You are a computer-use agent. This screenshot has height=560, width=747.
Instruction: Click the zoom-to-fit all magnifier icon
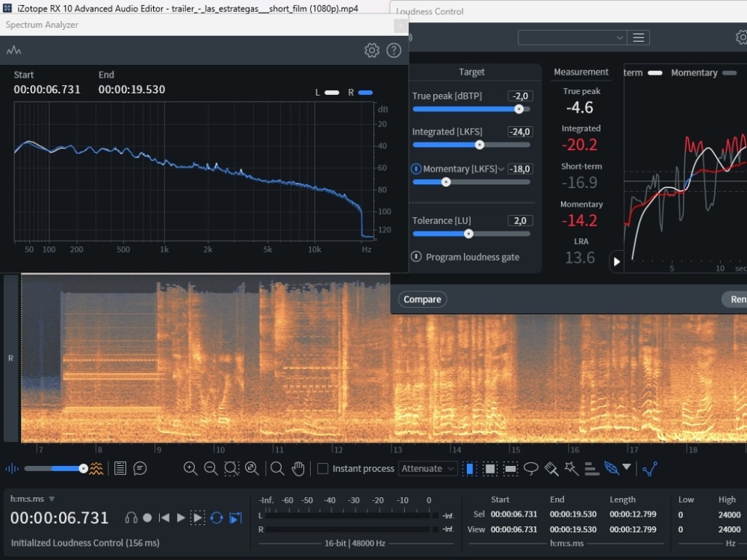tap(252, 469)
